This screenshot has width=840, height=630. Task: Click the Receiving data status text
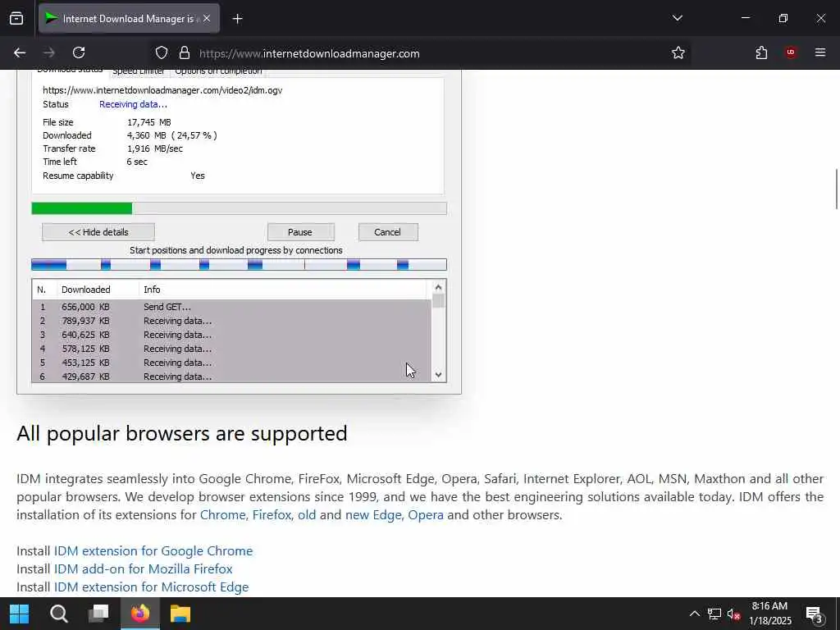coord(133,104)
